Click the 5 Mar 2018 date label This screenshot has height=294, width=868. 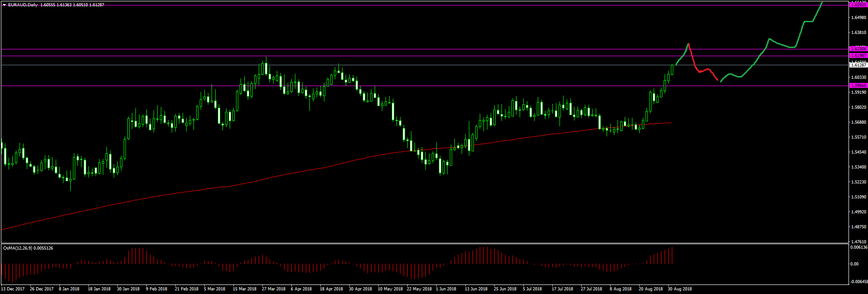pyautogui.click(x=214, y=289)
